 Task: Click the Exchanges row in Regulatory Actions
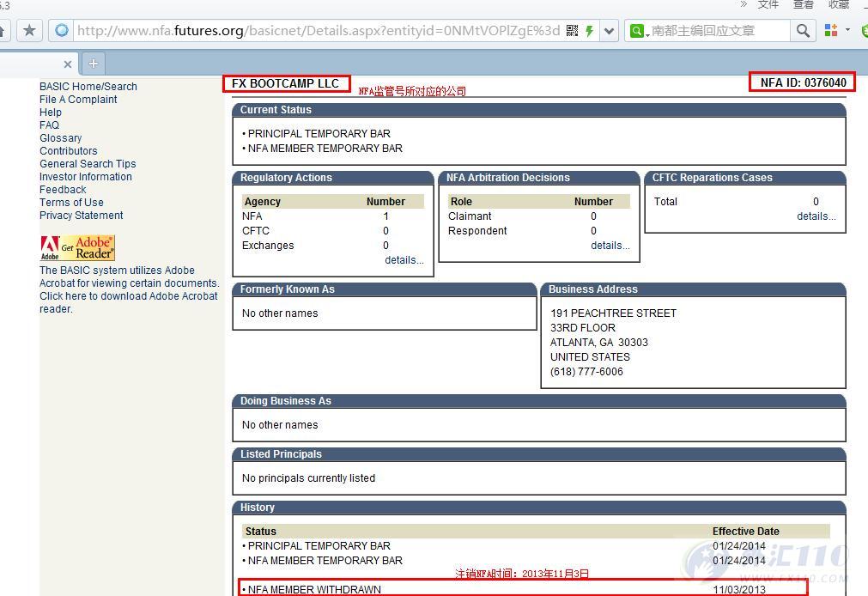(333, 246)
